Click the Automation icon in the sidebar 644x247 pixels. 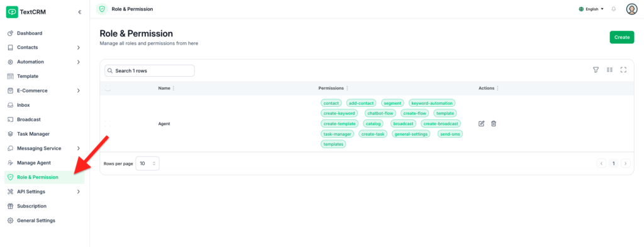click(11, 62)
